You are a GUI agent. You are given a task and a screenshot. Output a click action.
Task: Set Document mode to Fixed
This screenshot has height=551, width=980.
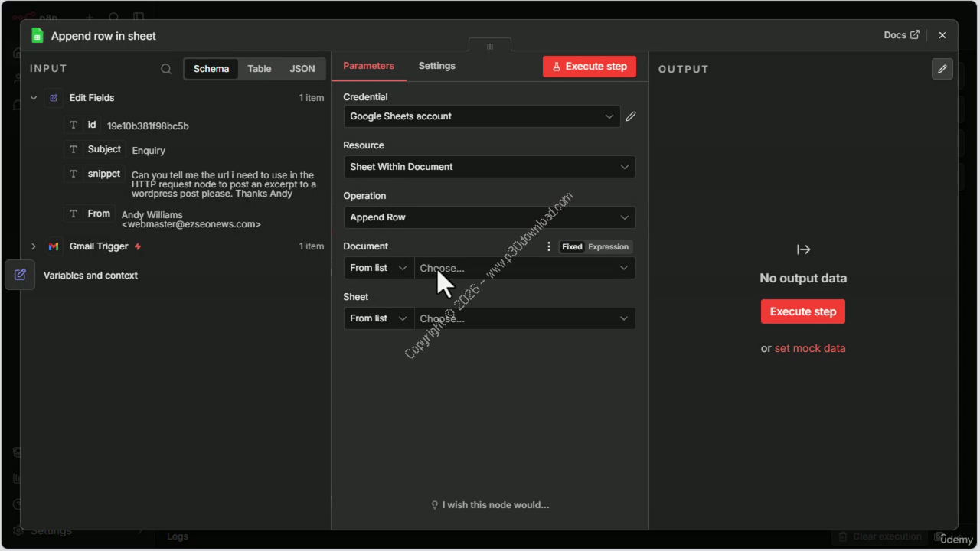572,247
